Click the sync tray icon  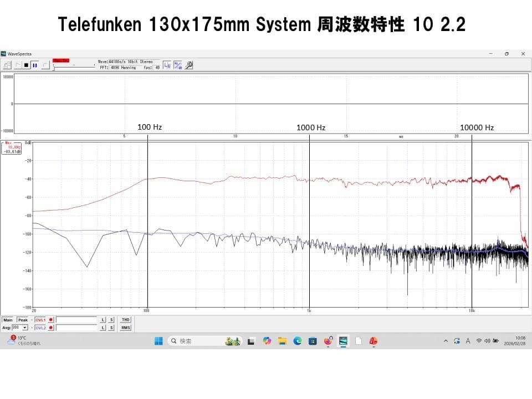(457, 341)
